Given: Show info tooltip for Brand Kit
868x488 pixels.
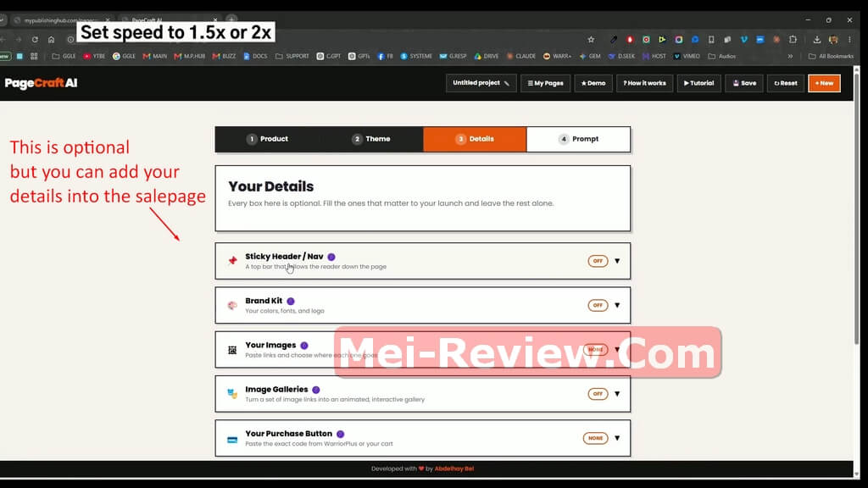Looking at the screenshot, I should pos(291,301).
